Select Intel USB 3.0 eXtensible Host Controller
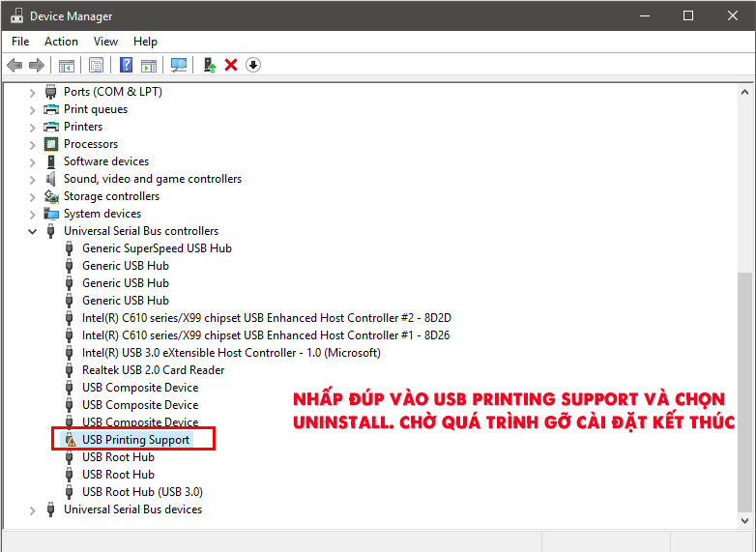The image size is (756, 552). [x=231, y=353]
